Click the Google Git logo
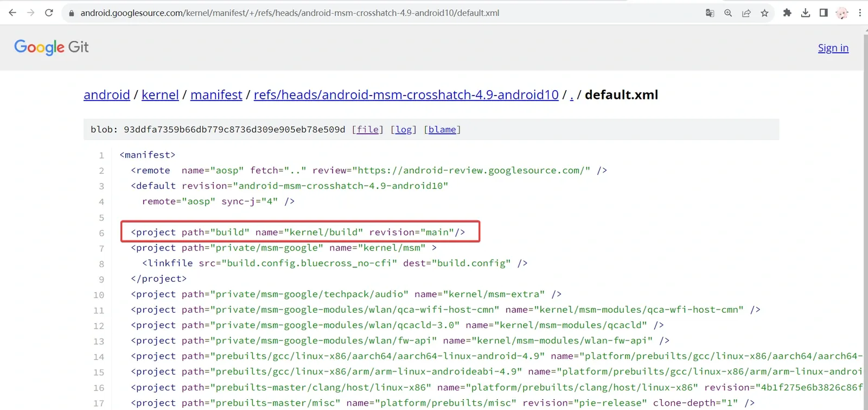Screen dimensions: 868x410 coord(52,47)
